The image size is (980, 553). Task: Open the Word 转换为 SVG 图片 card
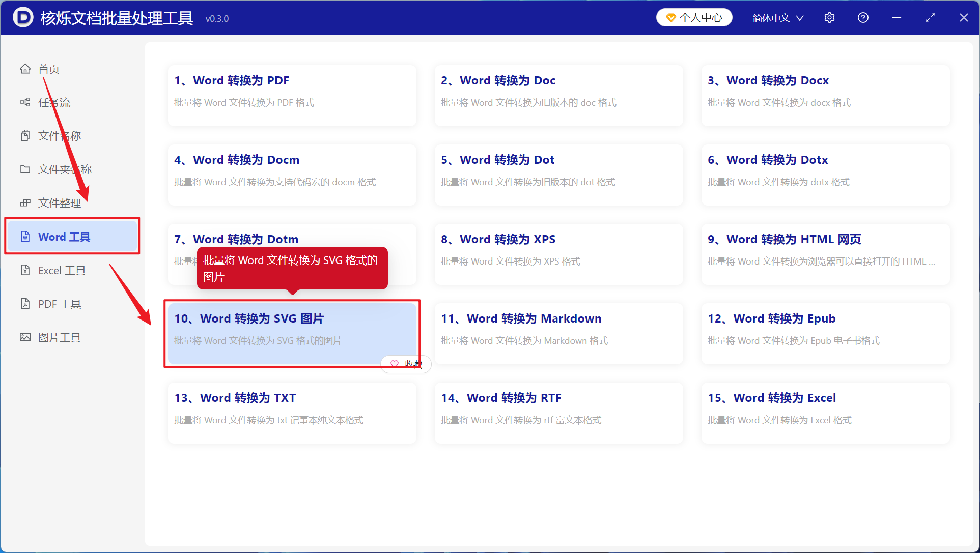[x=292, y=334]
